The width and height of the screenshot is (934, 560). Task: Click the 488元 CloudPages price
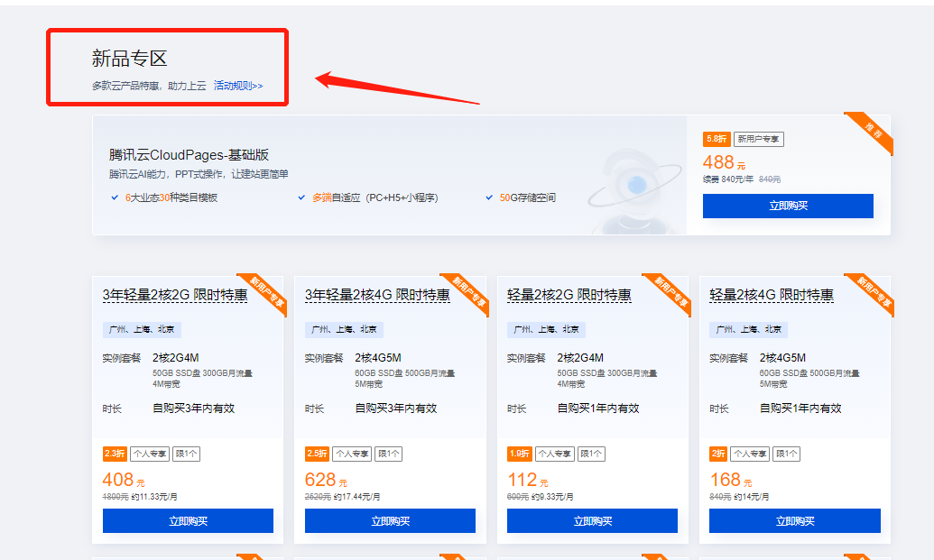click(724, 162)
